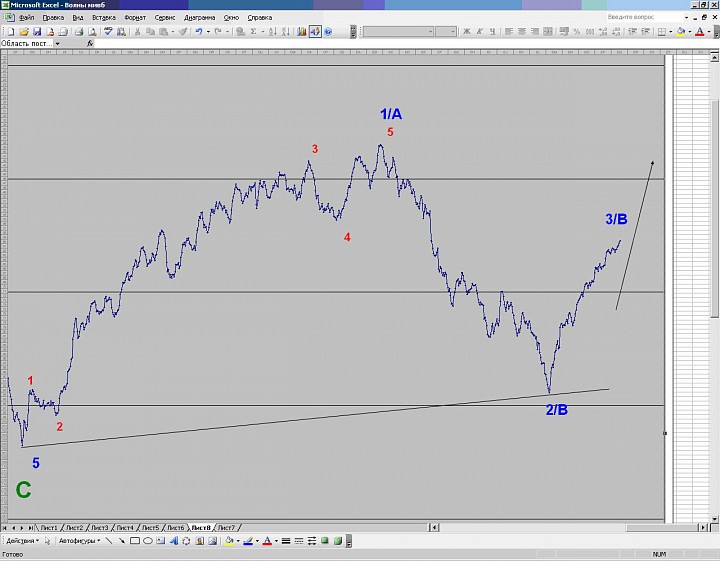Open the Name Box dropdown arrow
This screenshot has width=720, height=561.
(57, 43)
